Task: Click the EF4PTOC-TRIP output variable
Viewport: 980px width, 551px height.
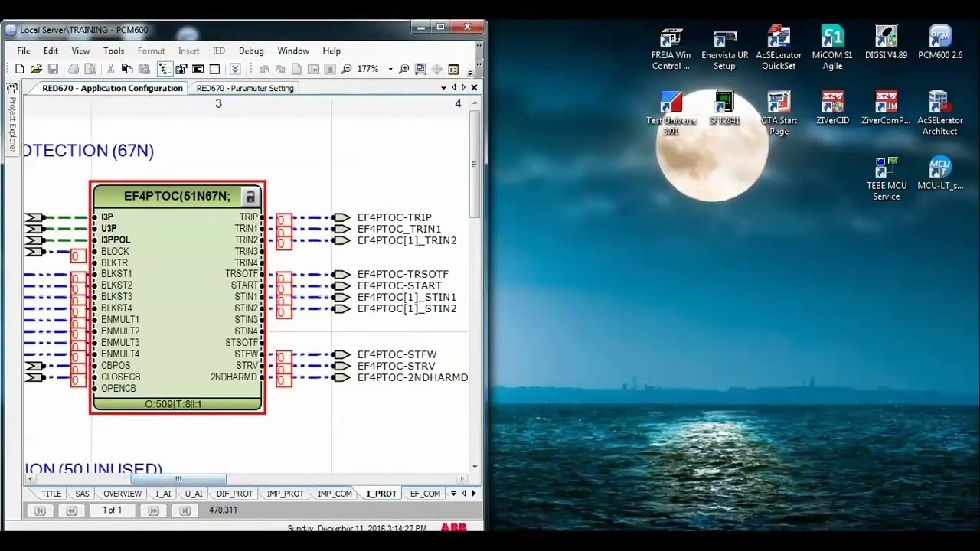Action: (394, 217)
